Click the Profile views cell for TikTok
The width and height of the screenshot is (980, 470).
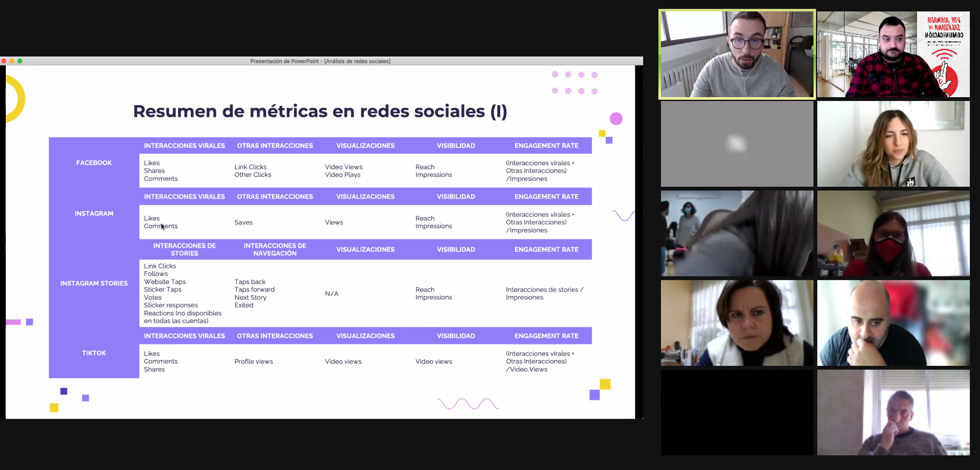point(253,361)
